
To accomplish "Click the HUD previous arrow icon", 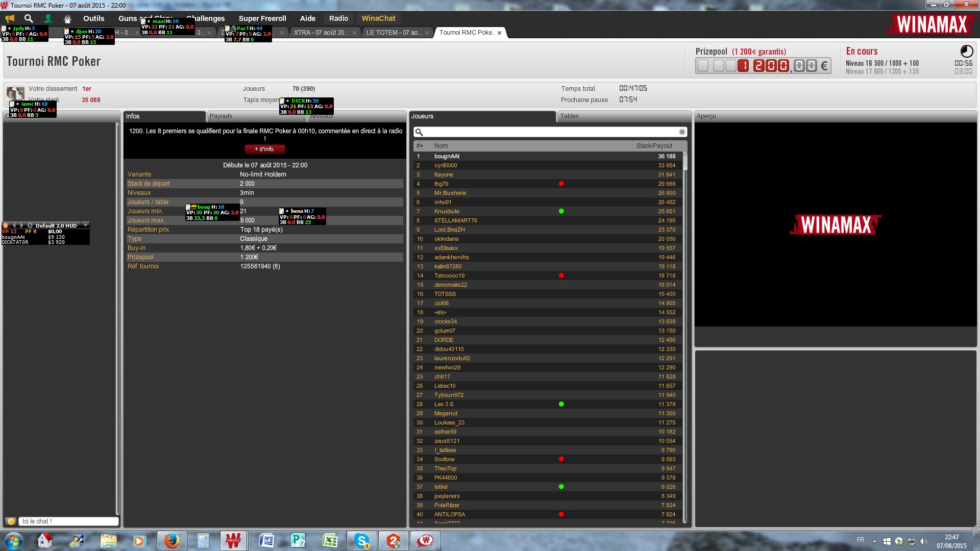I will 14,226.
